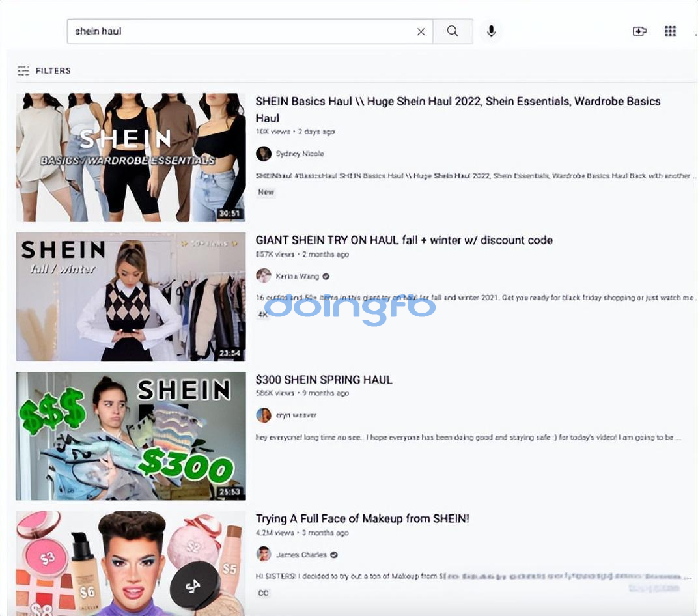Start voice search with the microphone icon
698x616 pixels.
tap(491, 31)
